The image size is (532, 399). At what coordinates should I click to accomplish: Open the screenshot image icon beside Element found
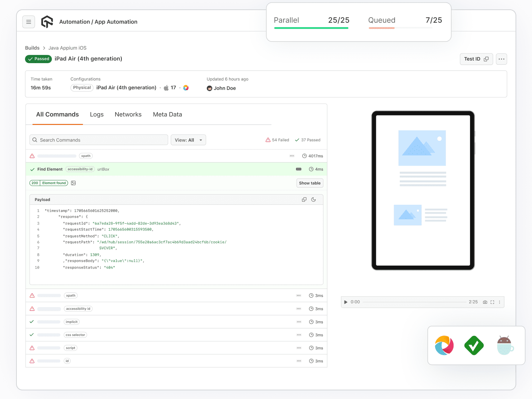[73, 183]
